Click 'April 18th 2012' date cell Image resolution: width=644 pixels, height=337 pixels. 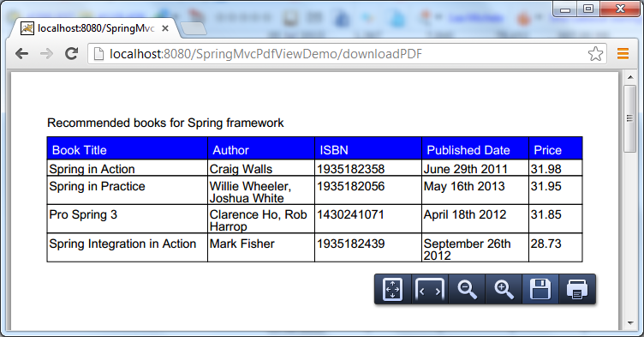point(475,220)
